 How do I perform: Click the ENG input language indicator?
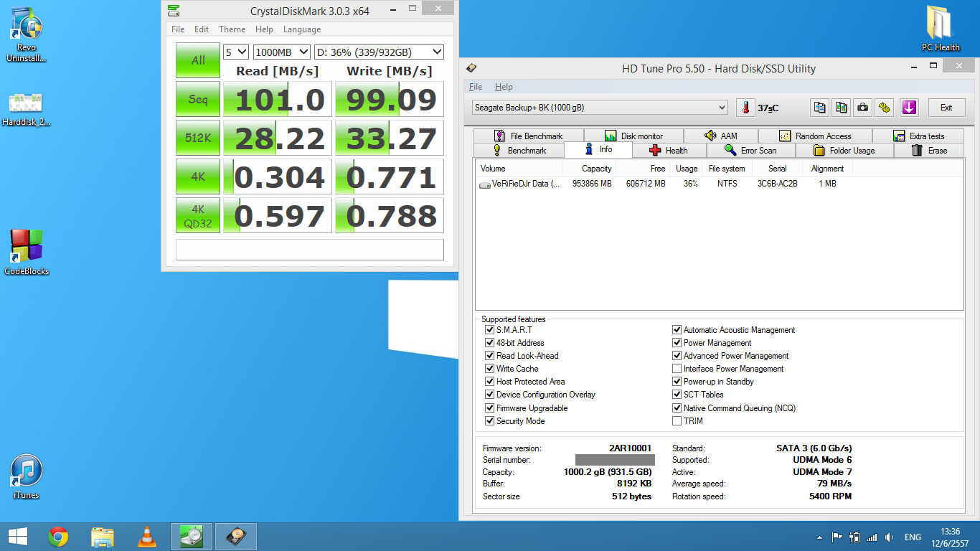pos(913,537)
